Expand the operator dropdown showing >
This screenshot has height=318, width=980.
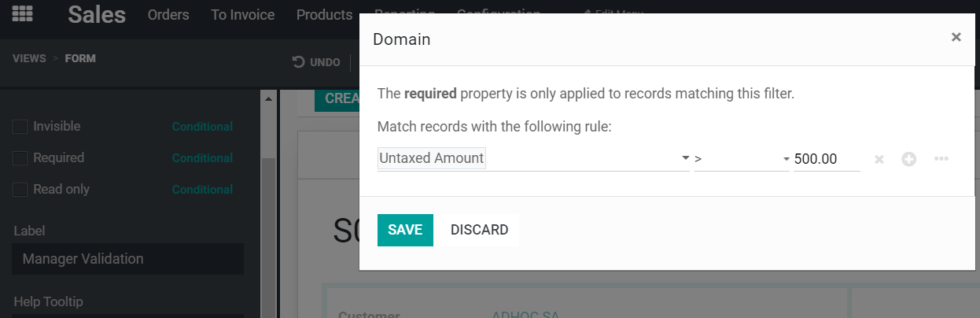click(742, 159)
